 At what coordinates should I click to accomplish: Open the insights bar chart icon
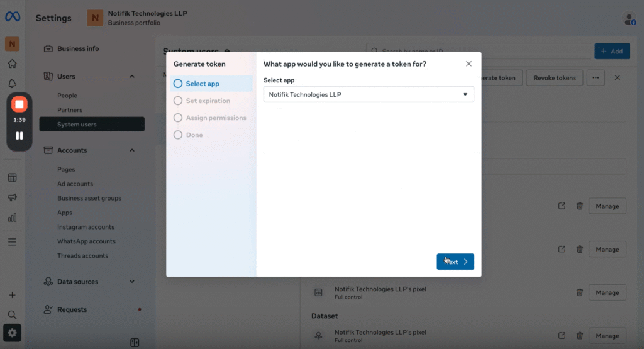[x=12, y=218]
